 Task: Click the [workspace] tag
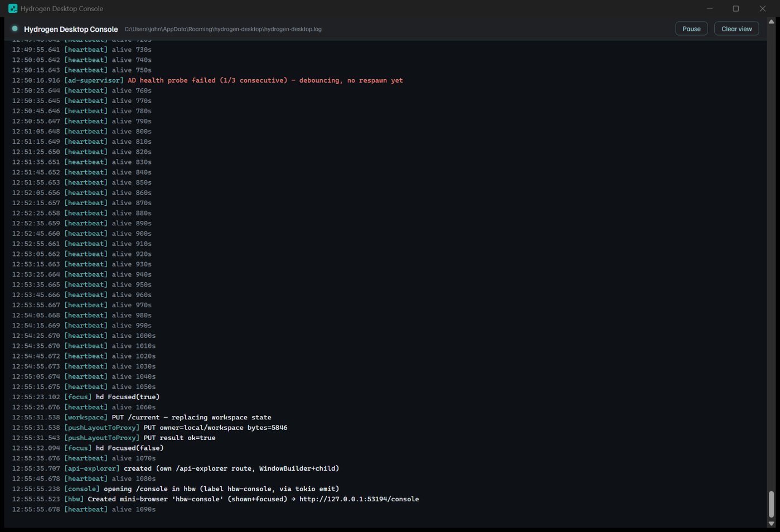point(86,418)
